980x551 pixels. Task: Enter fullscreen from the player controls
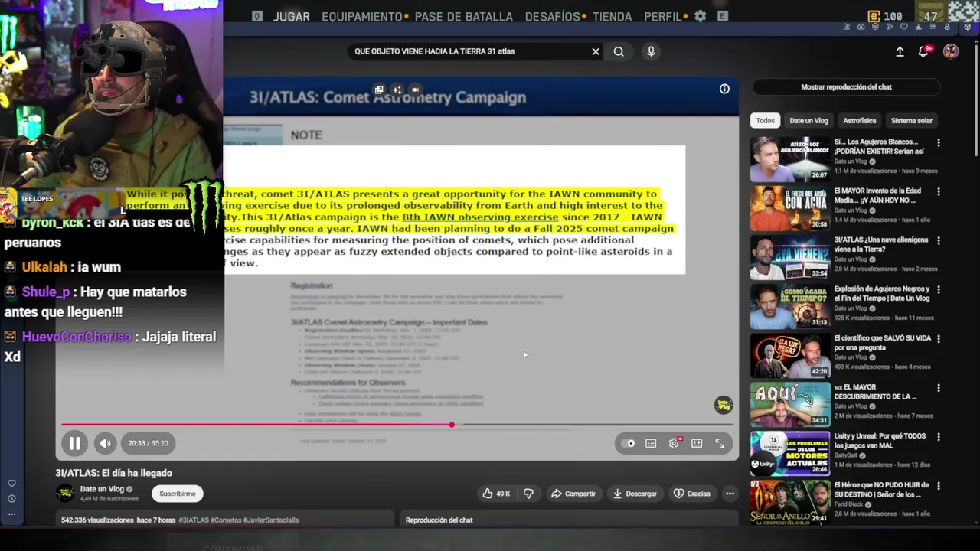click(x=720, y=443)
